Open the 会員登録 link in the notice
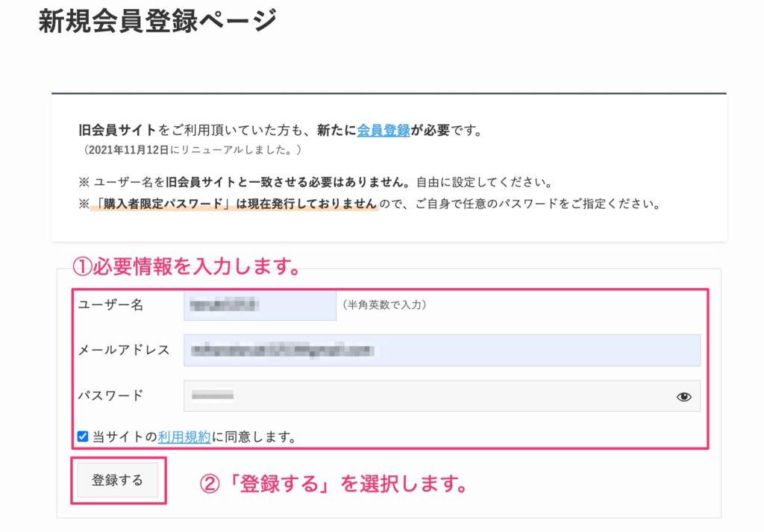The height and width of the screenshot is (532, 764). tap(383, 130)
